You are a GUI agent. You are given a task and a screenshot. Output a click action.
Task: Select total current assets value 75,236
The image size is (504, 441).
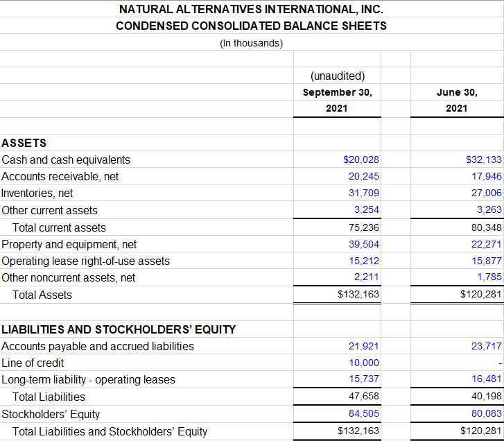coord(364,227)
